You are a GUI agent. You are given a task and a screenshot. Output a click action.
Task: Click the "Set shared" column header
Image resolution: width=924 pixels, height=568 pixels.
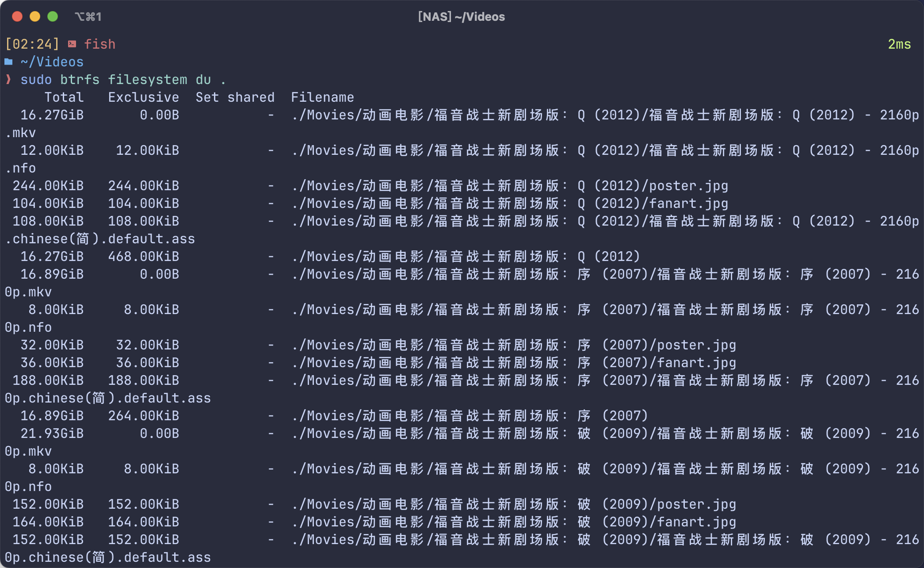[x=235, y=97]
